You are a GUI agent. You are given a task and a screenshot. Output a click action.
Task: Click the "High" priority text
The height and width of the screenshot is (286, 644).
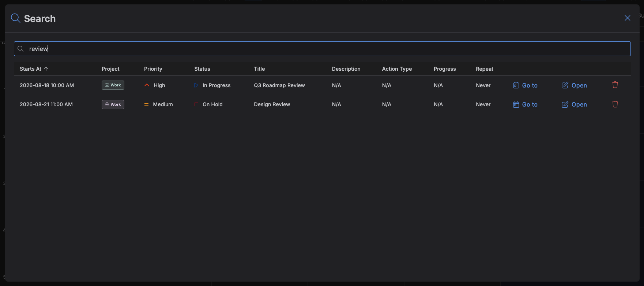(x=159, y=85)
